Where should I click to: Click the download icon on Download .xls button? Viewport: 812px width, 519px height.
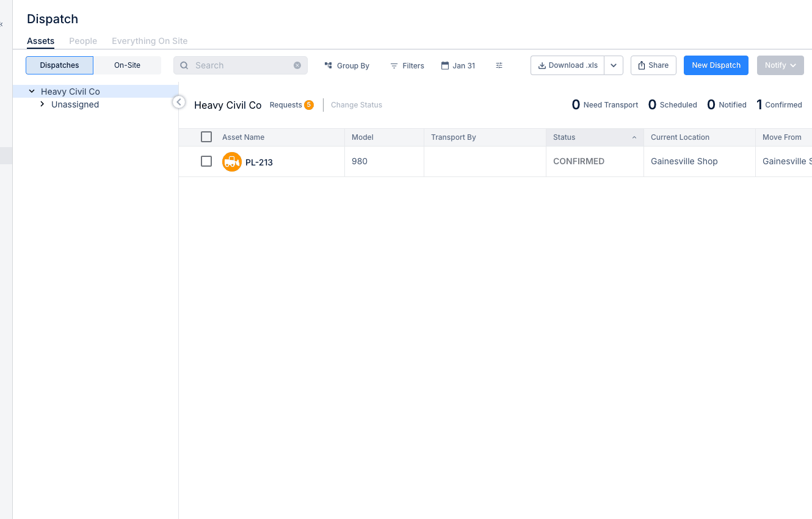(542, 65)
